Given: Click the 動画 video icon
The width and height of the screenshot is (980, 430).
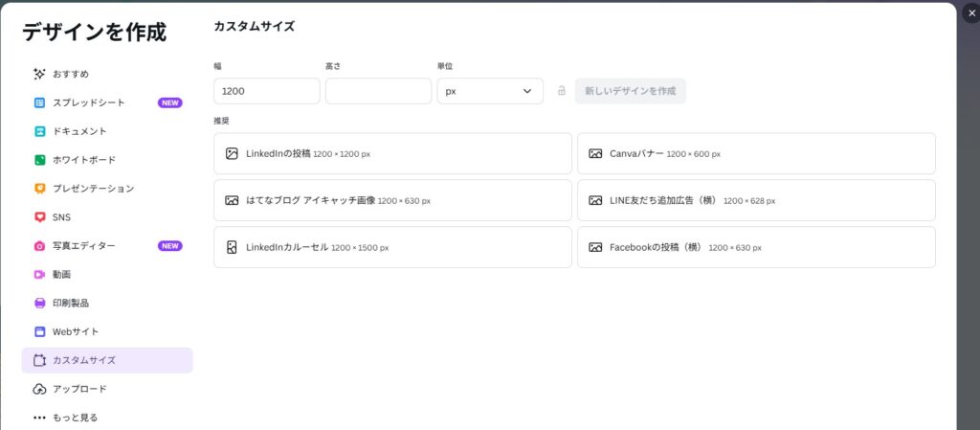Looking at the screenshot, I should coord(39,275).
